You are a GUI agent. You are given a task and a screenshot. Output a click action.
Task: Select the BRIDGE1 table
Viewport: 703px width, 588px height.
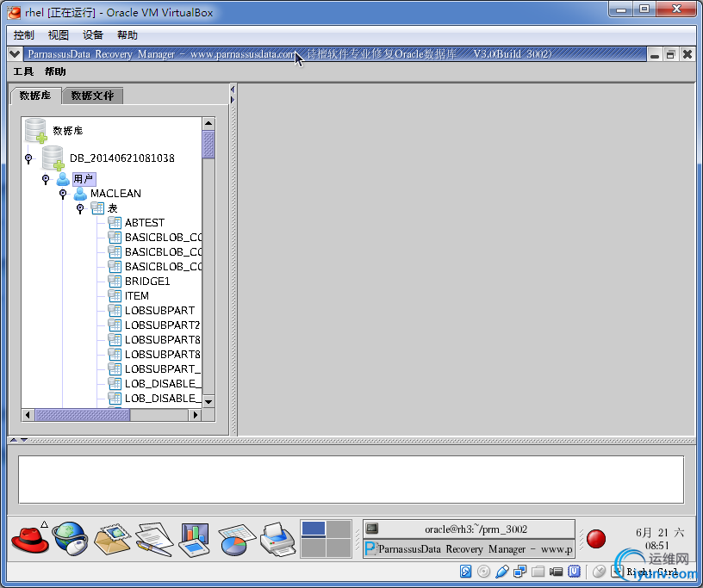147,281
